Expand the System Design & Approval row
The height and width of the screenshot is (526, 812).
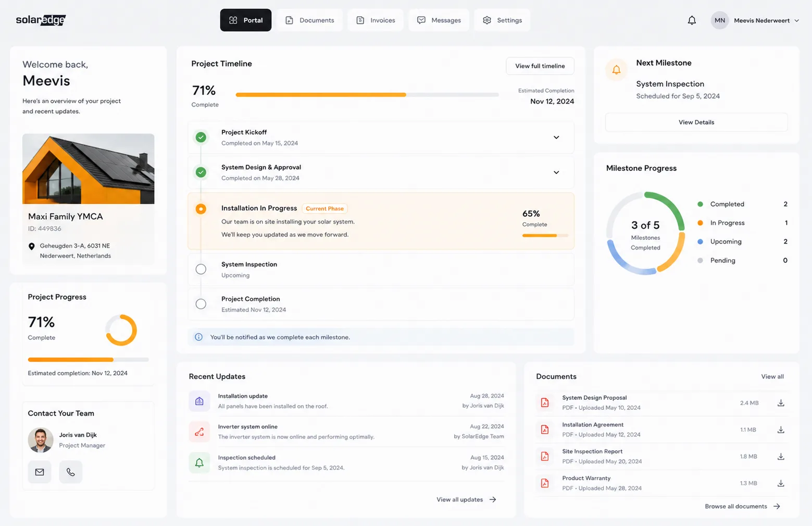coord(556,173)
